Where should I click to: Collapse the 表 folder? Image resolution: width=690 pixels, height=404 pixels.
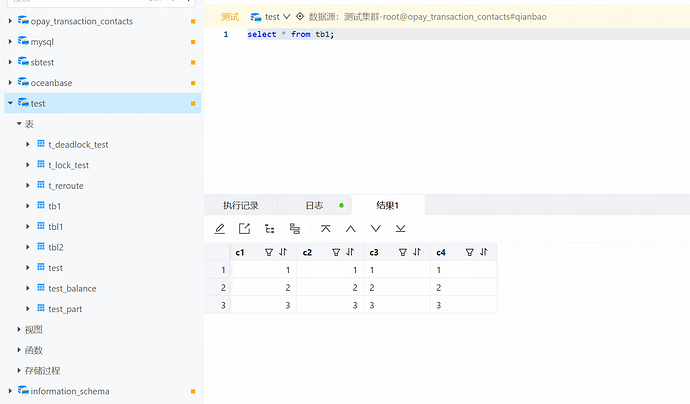click(19, 124)
